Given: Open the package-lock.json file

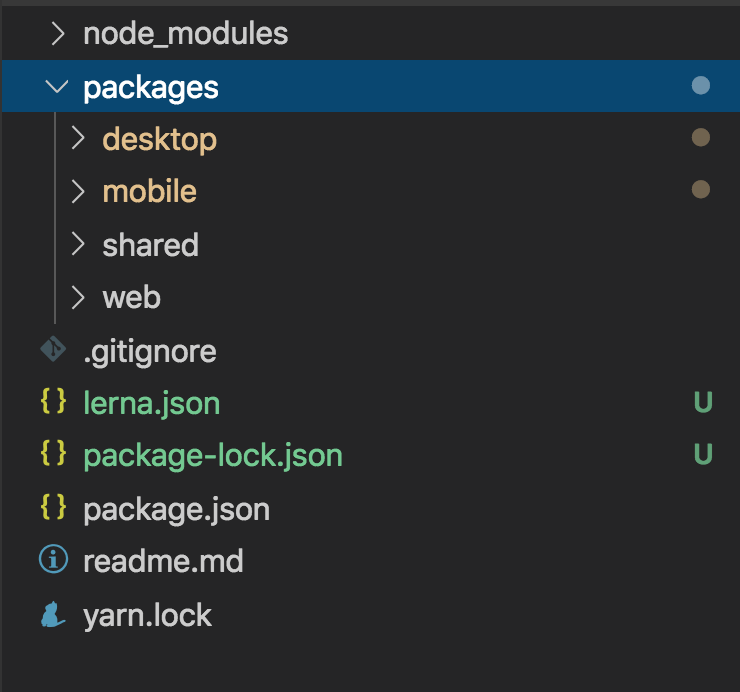Looking at the screenshot, I should (213, 456).
